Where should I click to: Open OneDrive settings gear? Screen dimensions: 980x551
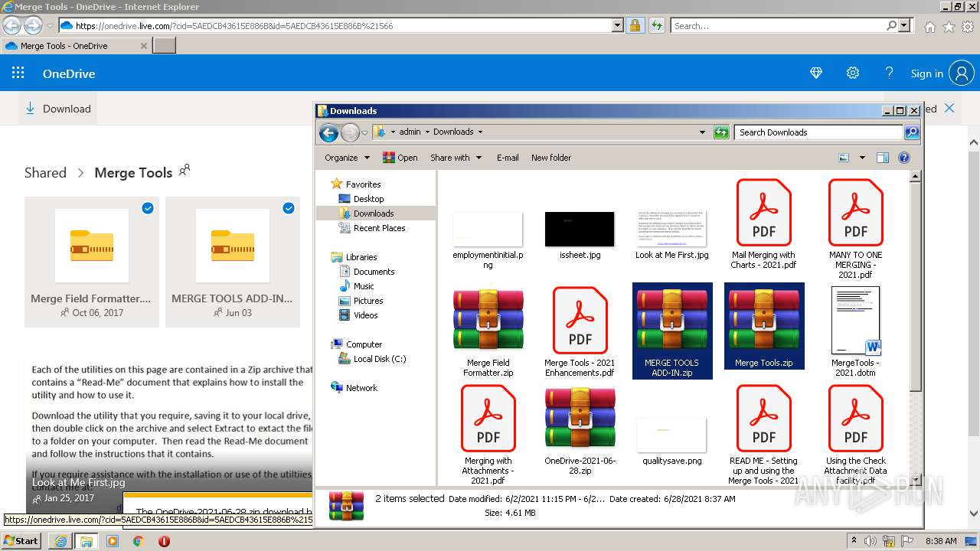coord(853,73)
